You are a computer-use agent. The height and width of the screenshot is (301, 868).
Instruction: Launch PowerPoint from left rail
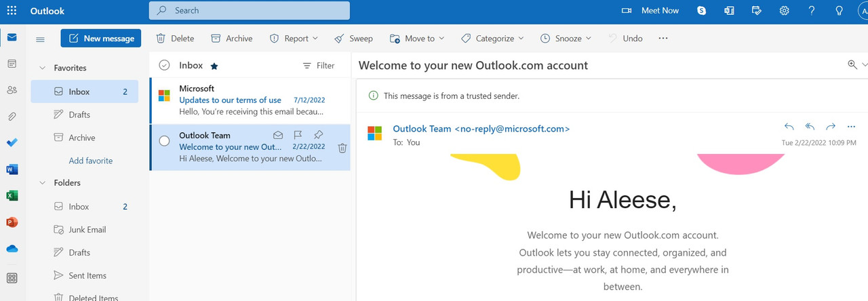[12, 222]
